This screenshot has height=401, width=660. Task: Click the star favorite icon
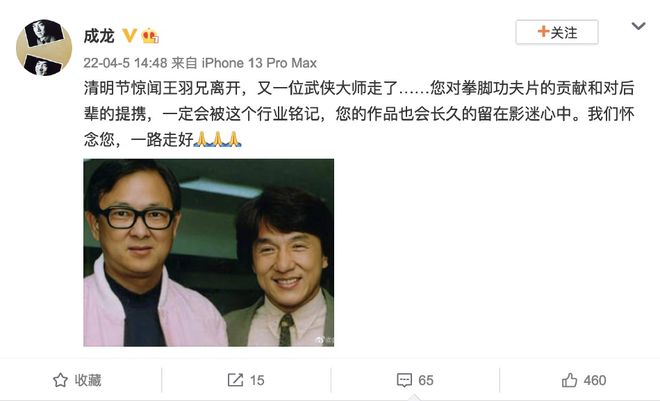(x=60, y=380)
